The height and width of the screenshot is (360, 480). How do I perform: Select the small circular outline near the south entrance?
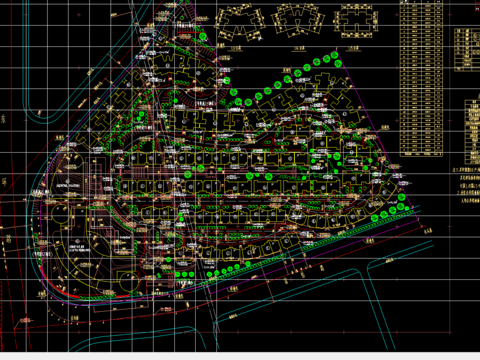128,281
